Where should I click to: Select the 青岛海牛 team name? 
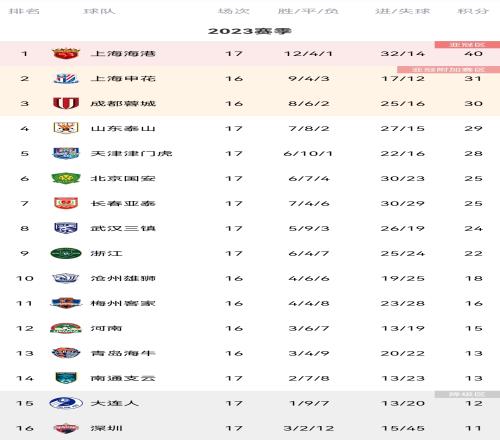tap(123, 353)
